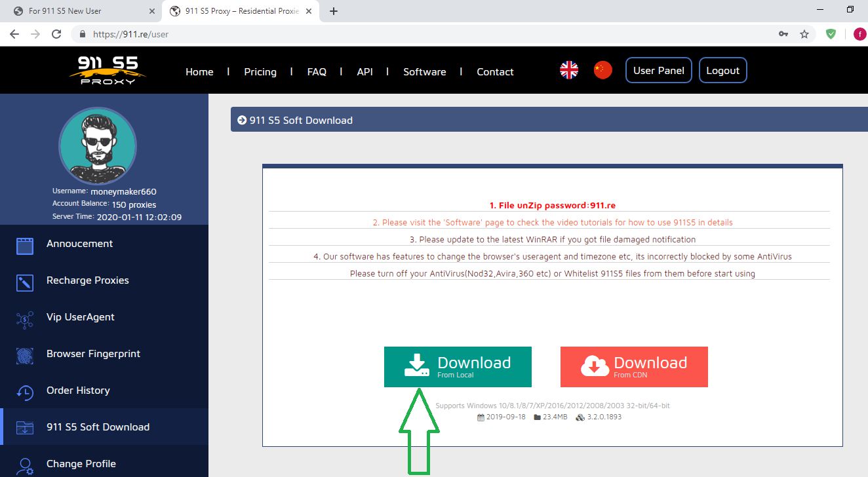The width and height of the screenshot is (868, 477).
Task: Go to the FAQ menu item
Action: pos(317,72)
